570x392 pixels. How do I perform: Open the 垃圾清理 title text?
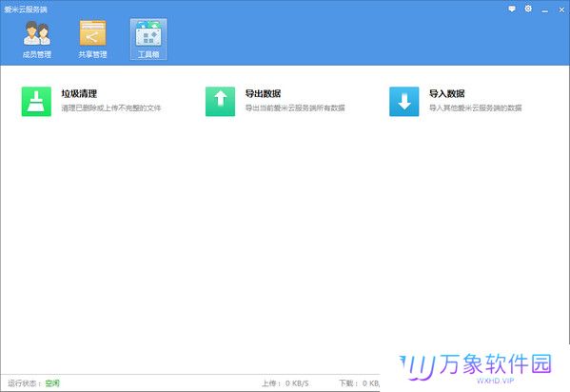click(79, 94)
